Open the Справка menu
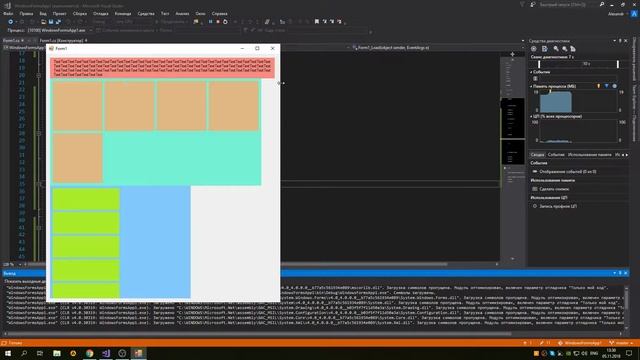640x360 pixels. click(219, 13)
